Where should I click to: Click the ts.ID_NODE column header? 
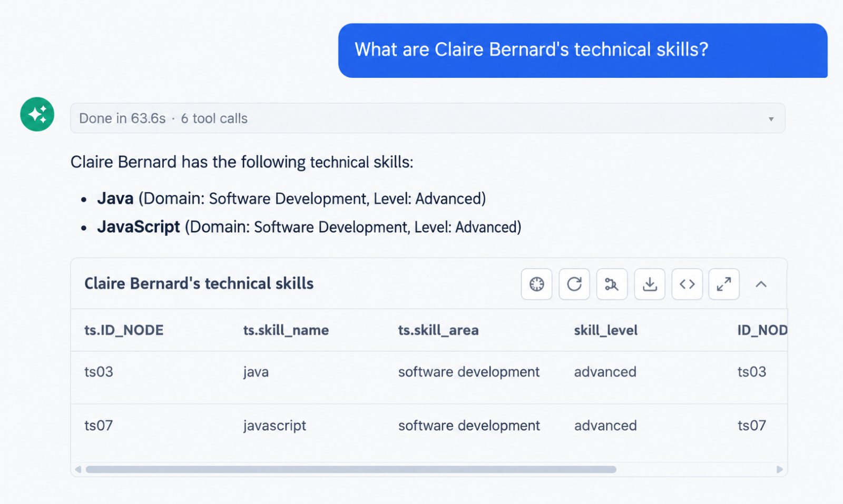click(124, 330)
